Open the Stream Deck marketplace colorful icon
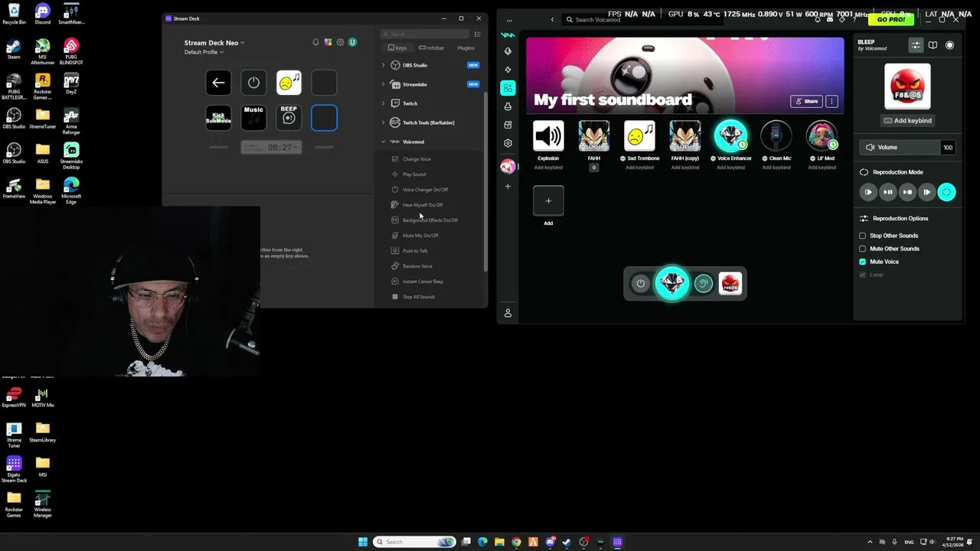Viewport: 980px width, 551px height. pos(328,42)
